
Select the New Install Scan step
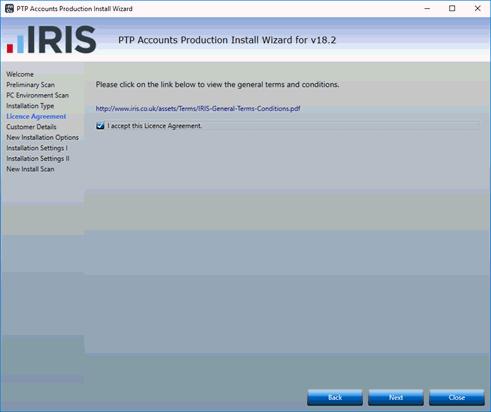point(30,169)
